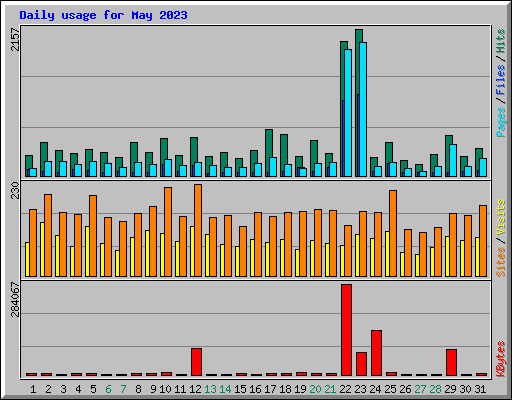
Task: Click the day 6 weekend label
Action: click(108, 389)
